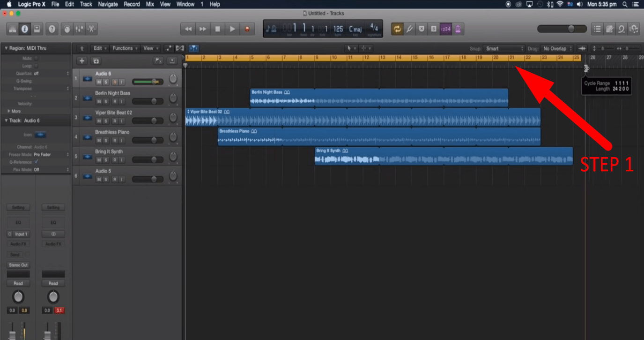Image resolution: width=644 pixels, height=340 pixels.
Task: Open the Functions menu above the tracks
Action: coord(125,48)
